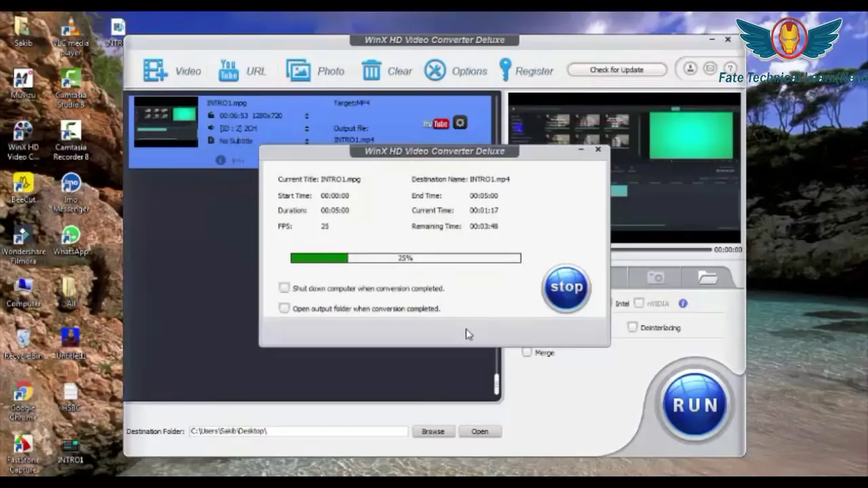The image size is (868, 488).
Task: Click the gear settings icon on INTRO1 row
Action: [x=460, y=123]
